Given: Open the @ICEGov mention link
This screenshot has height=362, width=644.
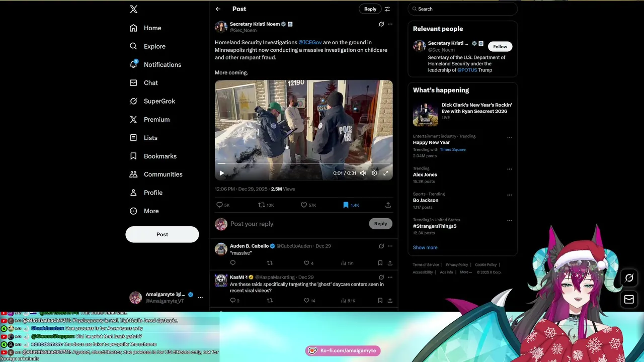Looking at the screenshot, I should 310,43.
